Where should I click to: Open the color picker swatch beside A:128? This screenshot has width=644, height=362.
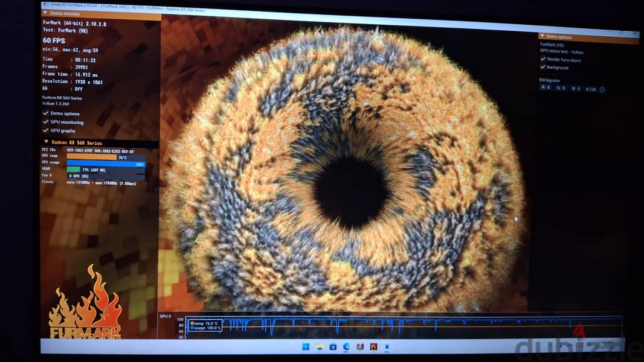[602, 90]
